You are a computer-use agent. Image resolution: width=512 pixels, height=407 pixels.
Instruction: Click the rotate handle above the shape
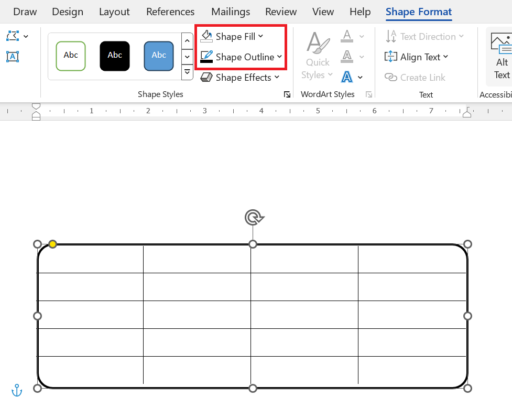coord(254,218)
